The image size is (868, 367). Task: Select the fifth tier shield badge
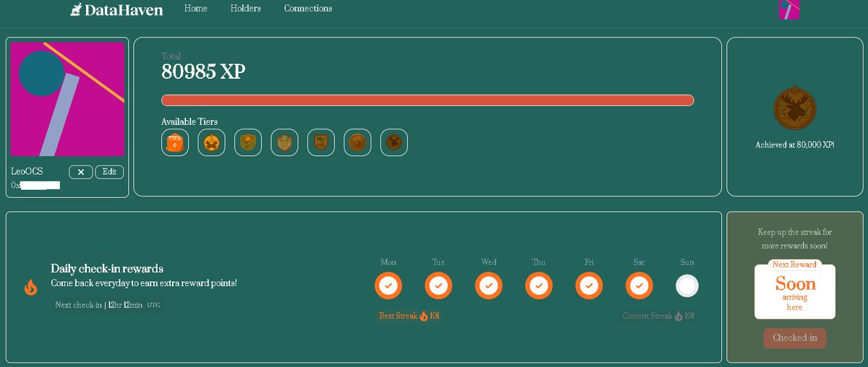pyautogui.click(x=321, y=142)
